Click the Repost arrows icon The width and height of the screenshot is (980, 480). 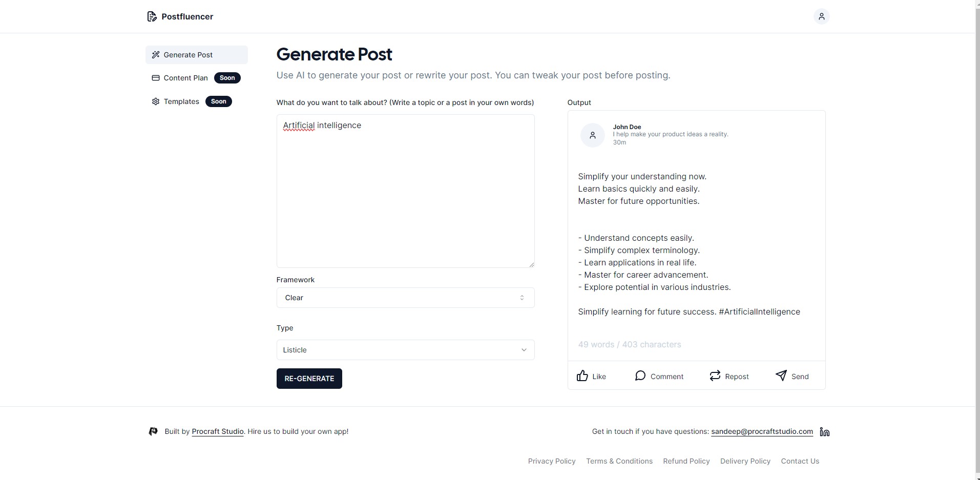(x=715, y=376)
